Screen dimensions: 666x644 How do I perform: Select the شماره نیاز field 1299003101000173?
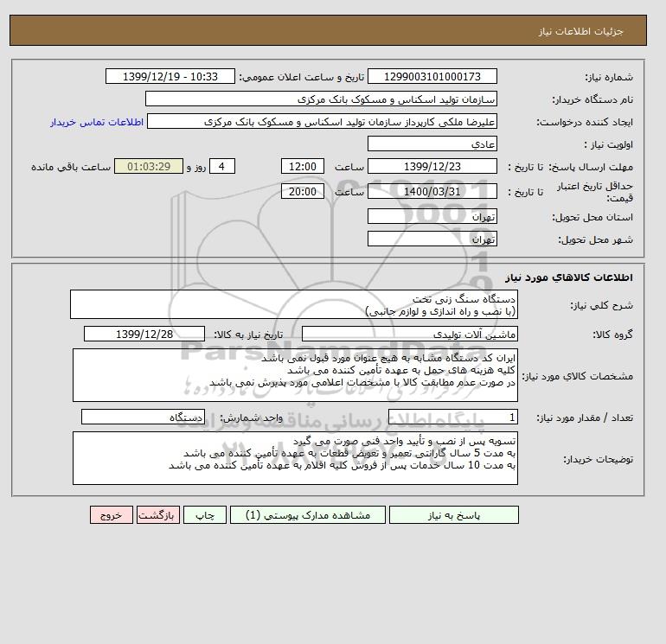click(432, 76)
